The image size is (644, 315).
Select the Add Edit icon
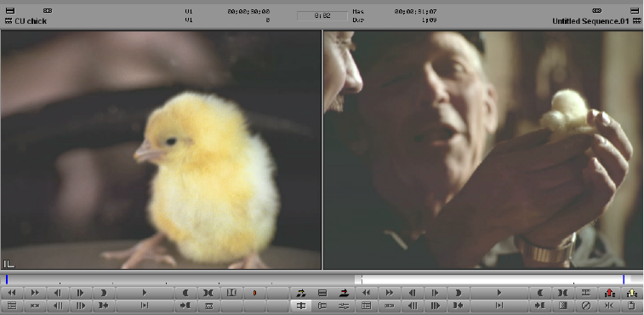(x=586, y=293)
